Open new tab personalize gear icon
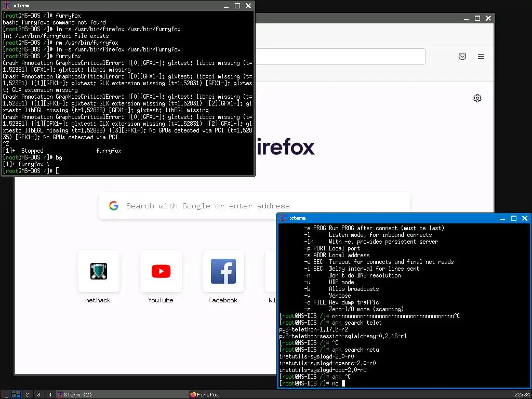532x399 pixels. coord(477,98)
